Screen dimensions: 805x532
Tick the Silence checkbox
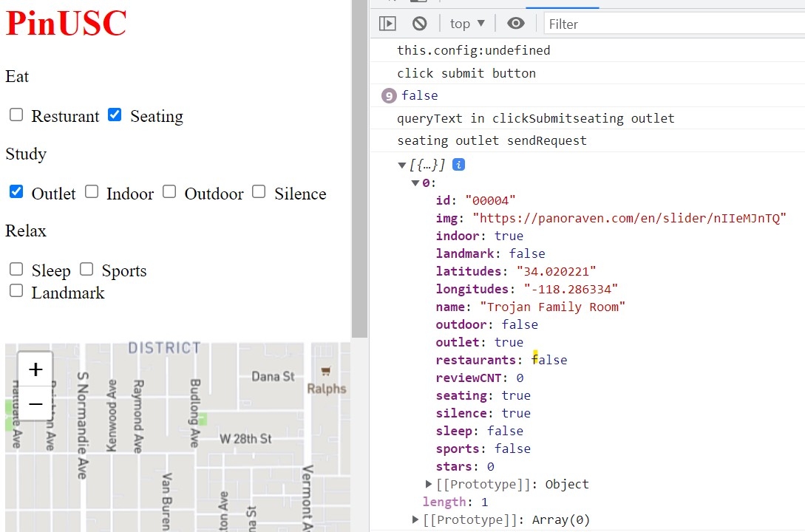tap(259, 191)
